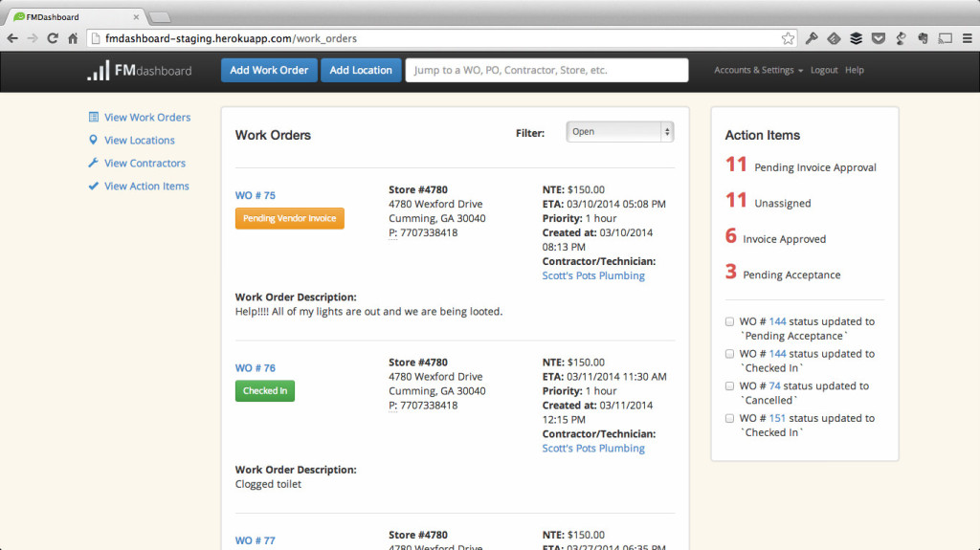Open the WO # 151 link
Image resolution: width=980 pixels, height=550 pixels.
(x=777, y=418)
